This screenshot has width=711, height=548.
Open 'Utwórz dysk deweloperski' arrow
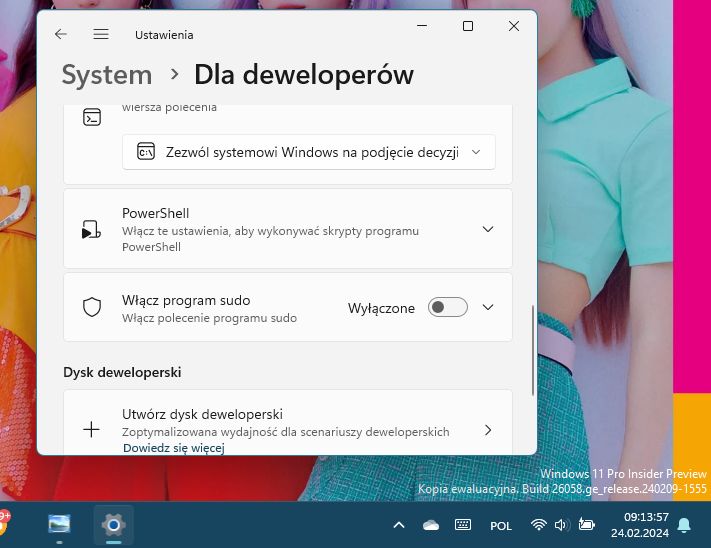(488, 430)
